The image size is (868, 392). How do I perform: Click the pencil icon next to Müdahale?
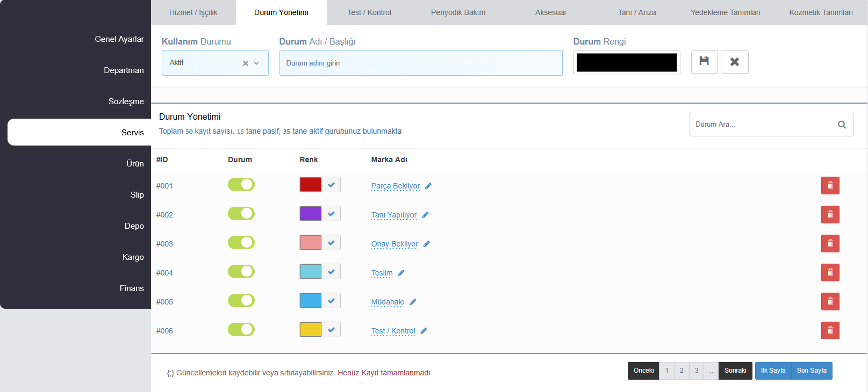(413, 302)
